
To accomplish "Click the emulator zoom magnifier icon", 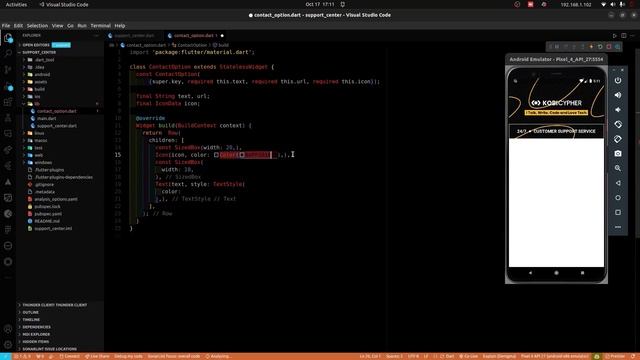I will pyautogui.click(x=618, y=168).
